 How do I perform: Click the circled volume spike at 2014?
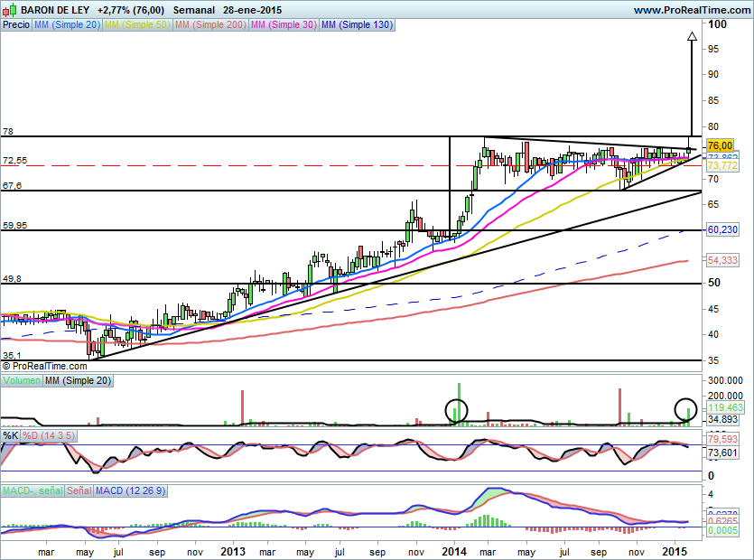coord(458,409)
